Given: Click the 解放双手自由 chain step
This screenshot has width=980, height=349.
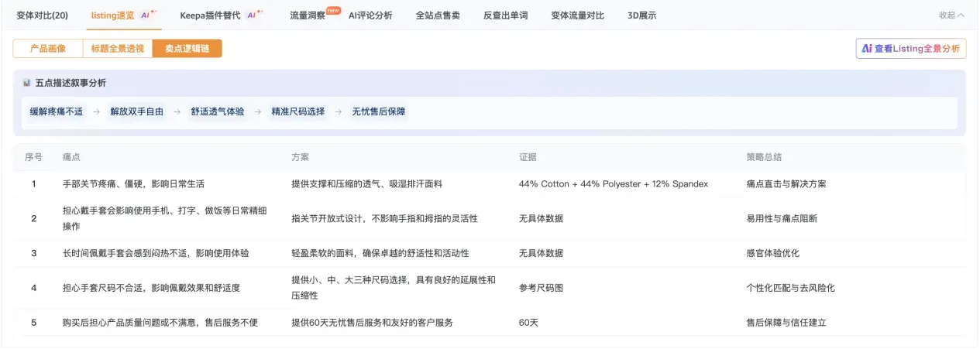Looking at the screenshot, I should (136, 111).
